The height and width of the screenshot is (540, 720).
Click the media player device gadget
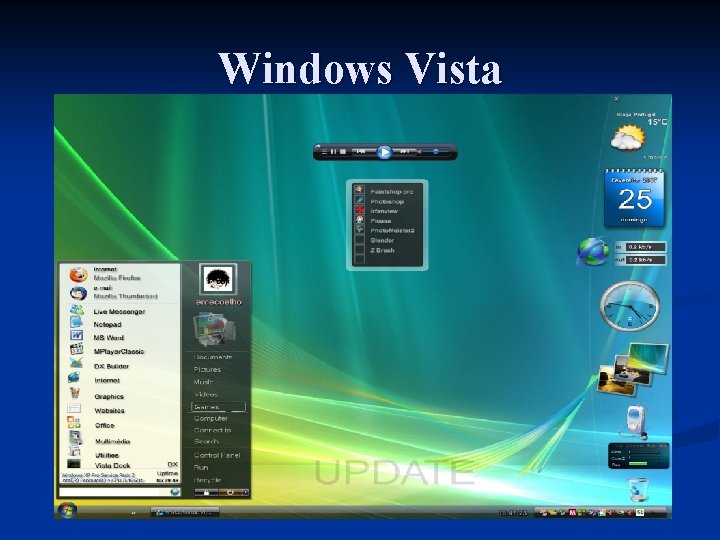(x=636, y=421)
